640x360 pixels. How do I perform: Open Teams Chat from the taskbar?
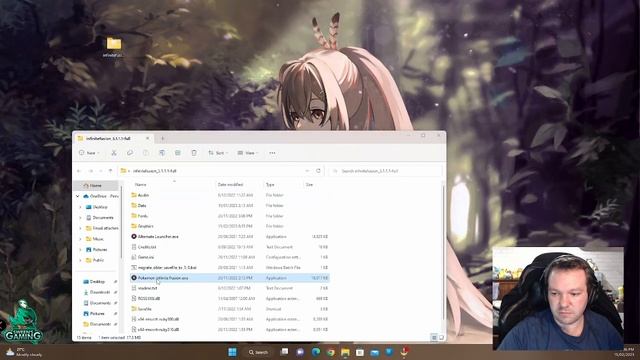tap(300, 352)
